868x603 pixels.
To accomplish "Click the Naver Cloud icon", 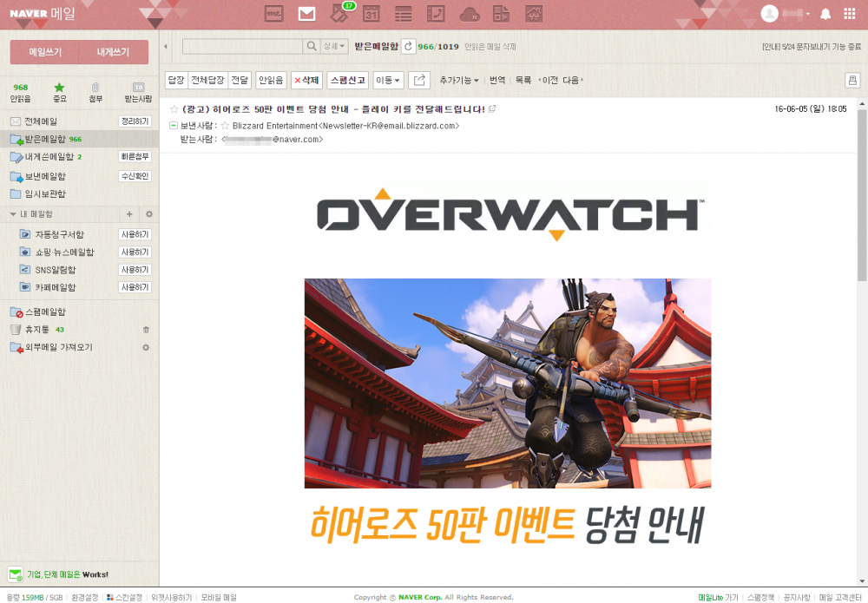I will (x=470, y=14).
